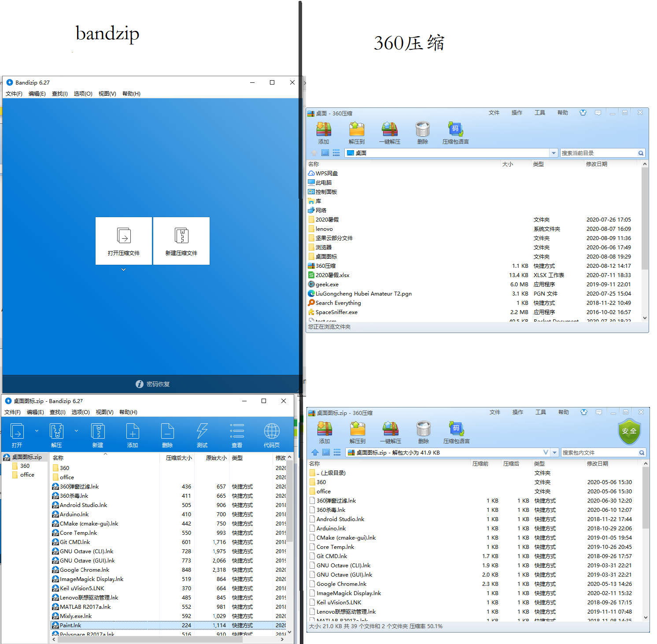Click the 添加 toolbar icon in Bandizip

133,435
